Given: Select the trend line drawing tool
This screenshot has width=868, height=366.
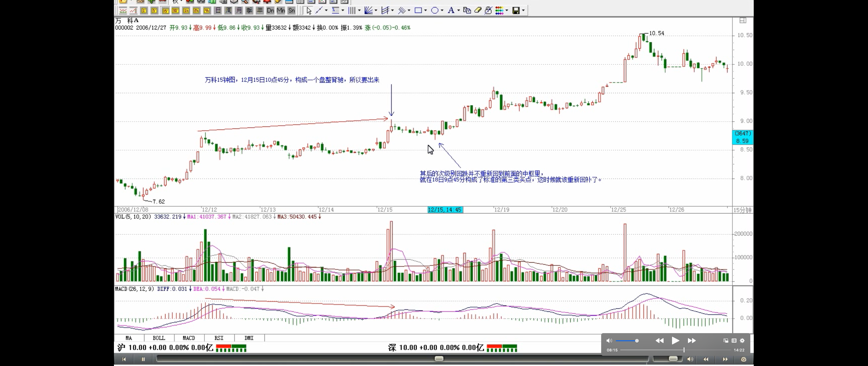Looking at the screenshot, I should point(319,11).
